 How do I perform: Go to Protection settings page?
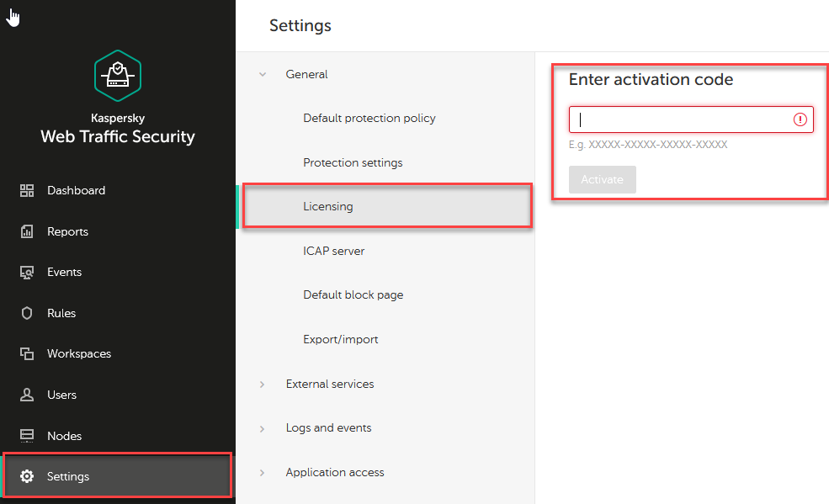click(x=353, y=162)
